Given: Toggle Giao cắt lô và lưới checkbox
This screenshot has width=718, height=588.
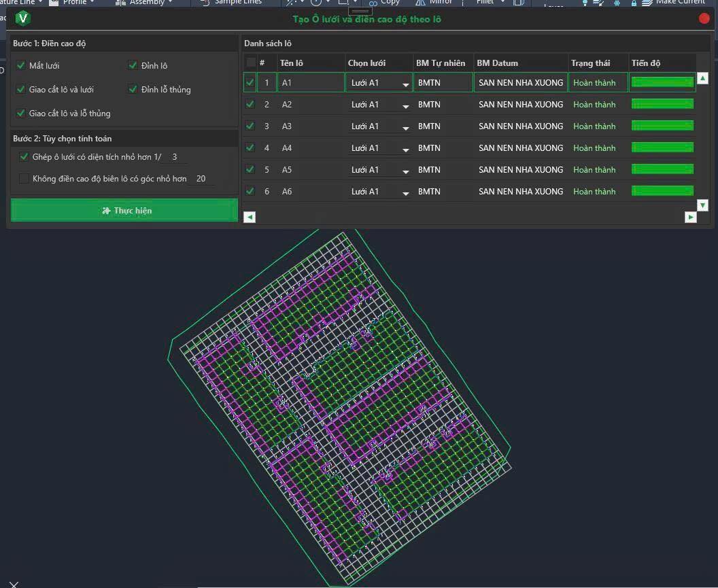Looking at the screenshot, I should [20, 89].
